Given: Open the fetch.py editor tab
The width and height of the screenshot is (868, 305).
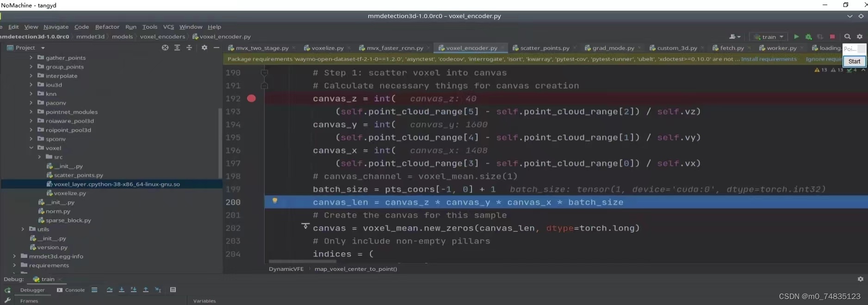Looking at the screenshot, I should 732,48.
